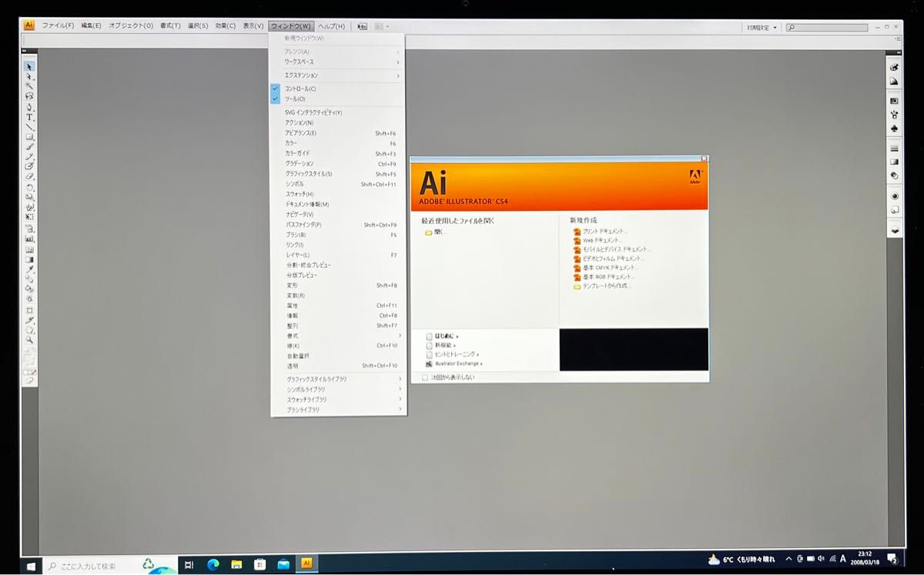Click 開く under recent files
Viewport: 924px width, 575px height.
click(436, 232)
